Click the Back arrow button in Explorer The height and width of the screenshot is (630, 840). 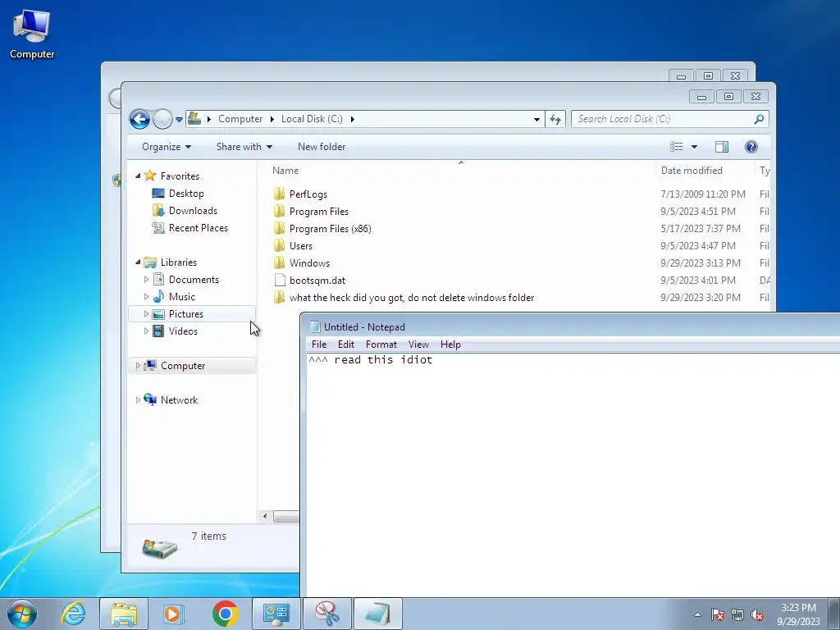click(x=139, y=119)
